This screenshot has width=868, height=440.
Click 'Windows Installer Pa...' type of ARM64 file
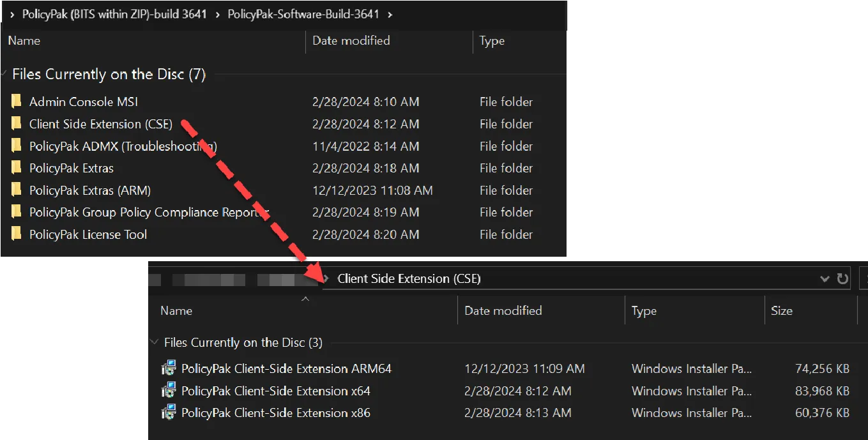point(692,368)
